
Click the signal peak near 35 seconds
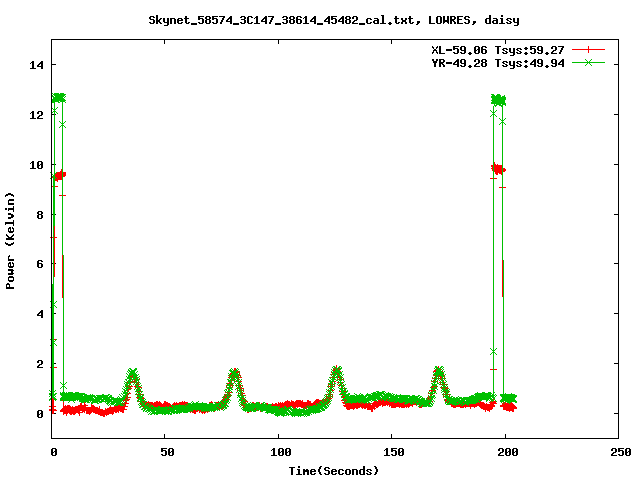[133, 373]
